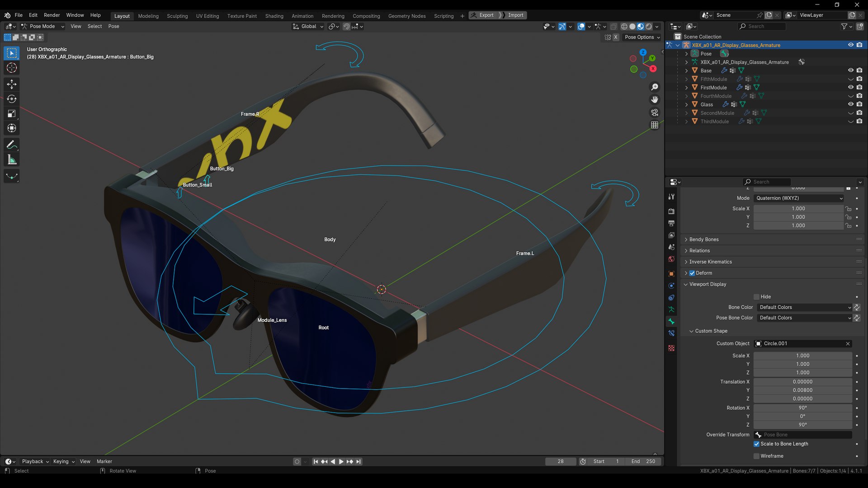Click the custom shape Translation Y field

(802, 390)
